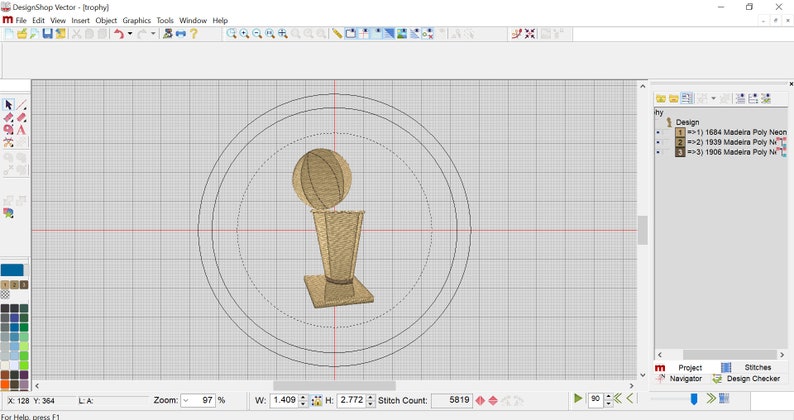Click the Stitches panel icon
The image size is (794, 420).
pyautogui.click(x=726, y=367)
